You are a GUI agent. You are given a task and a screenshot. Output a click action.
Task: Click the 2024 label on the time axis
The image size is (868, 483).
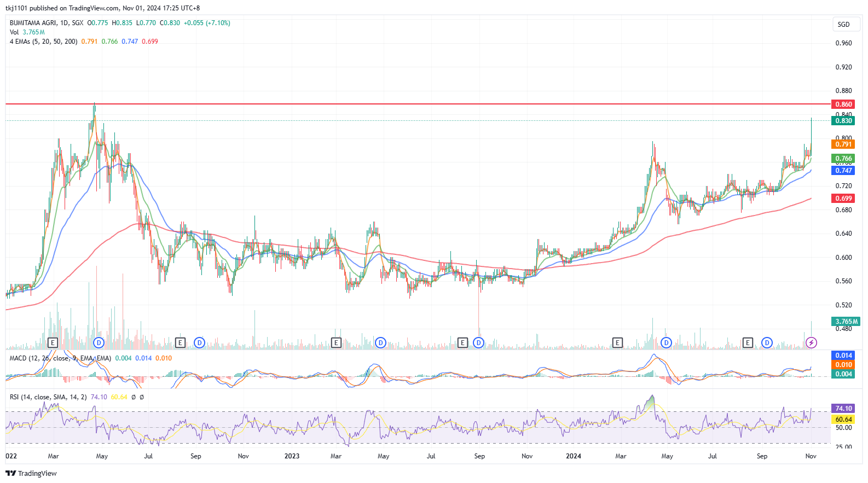573,456
